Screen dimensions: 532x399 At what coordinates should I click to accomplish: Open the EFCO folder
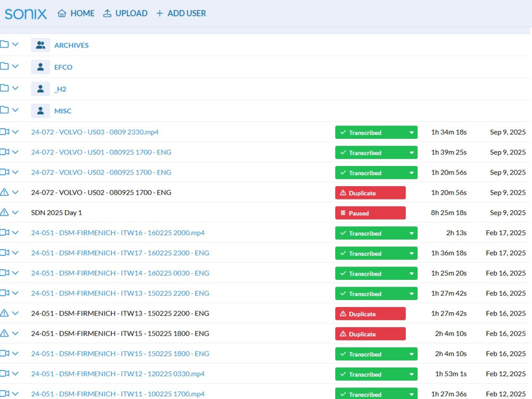coord(63,67)
